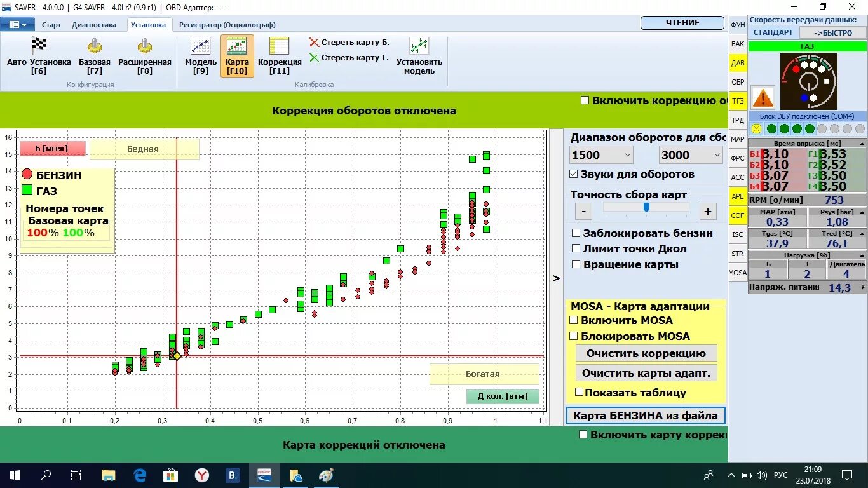Open Расширенная [F8] configuration

tap(144, 56)
